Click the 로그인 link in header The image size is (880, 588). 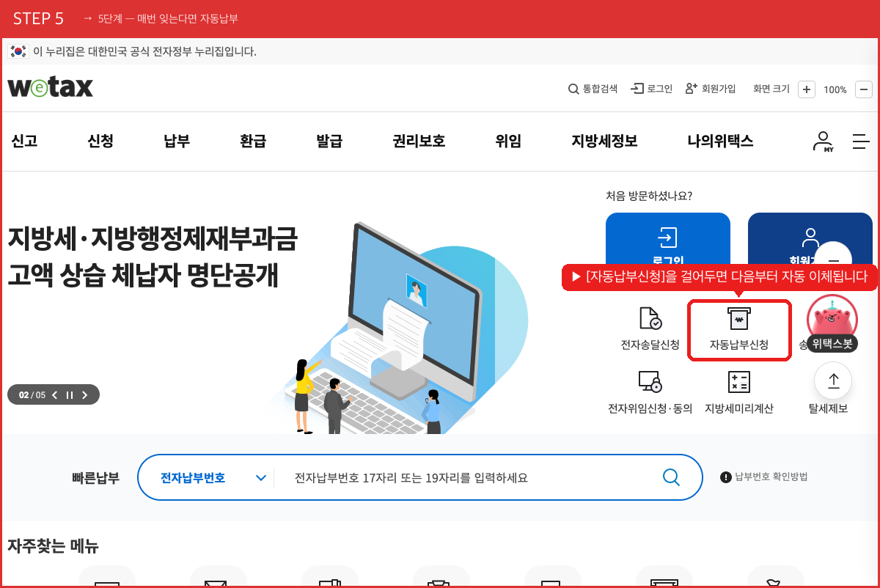[x=651, y=89]
